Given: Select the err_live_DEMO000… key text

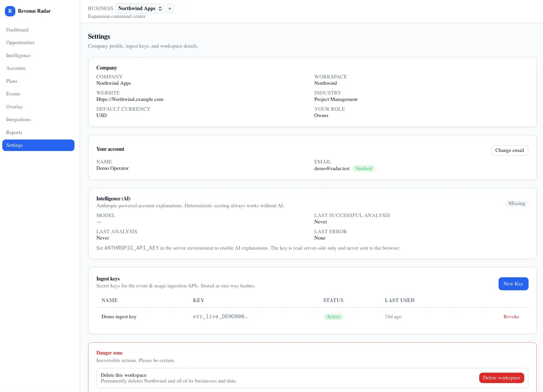Looking at the screenshot, I should (220, 316).
